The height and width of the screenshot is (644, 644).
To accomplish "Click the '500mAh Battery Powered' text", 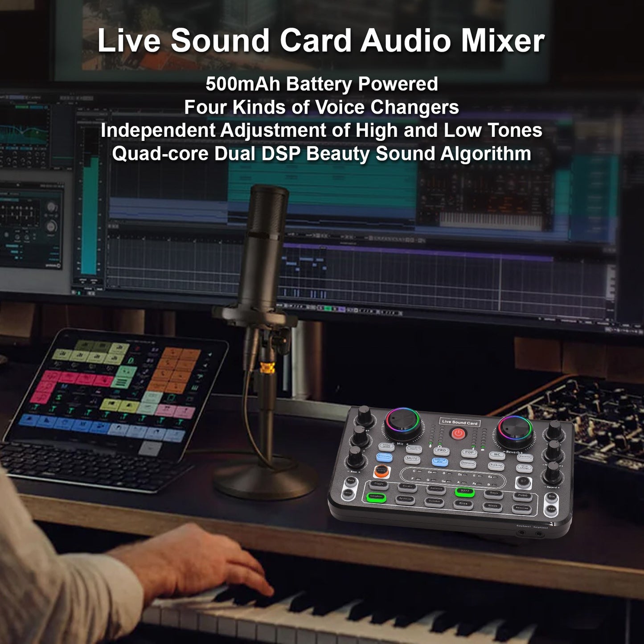I will [x=322, y=84].
